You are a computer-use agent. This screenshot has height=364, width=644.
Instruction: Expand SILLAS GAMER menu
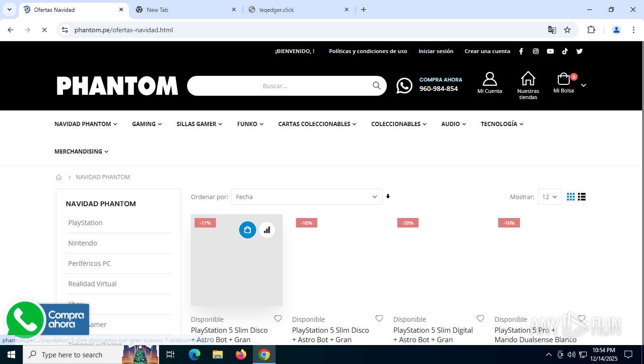point(199,124)
